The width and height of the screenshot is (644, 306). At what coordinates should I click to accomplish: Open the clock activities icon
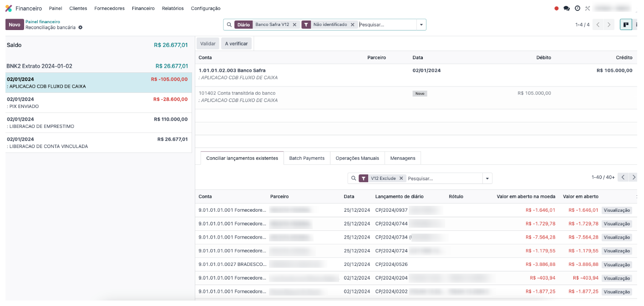(578, 8)
